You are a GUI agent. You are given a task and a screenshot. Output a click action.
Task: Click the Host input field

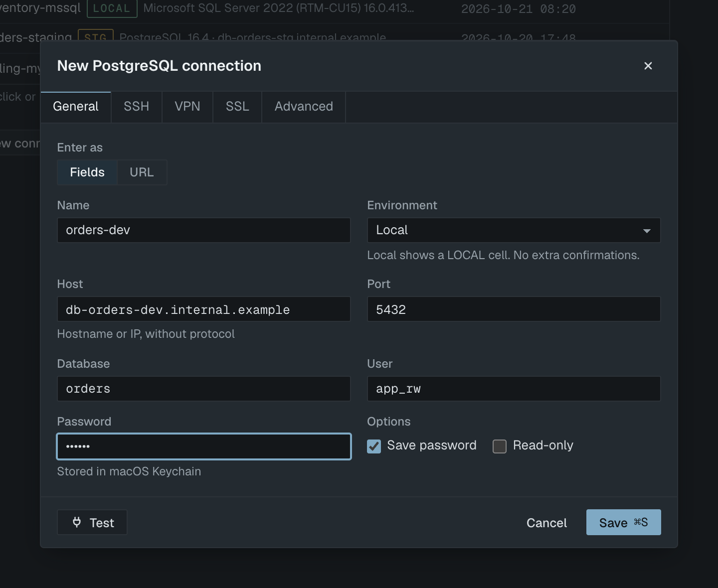pos(204,309)
